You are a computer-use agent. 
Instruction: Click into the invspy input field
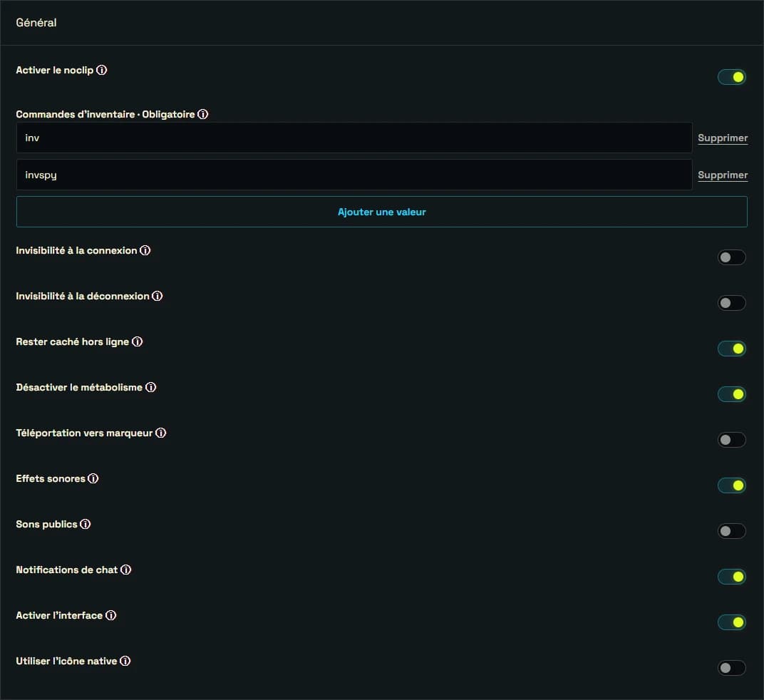click(354, 175)
